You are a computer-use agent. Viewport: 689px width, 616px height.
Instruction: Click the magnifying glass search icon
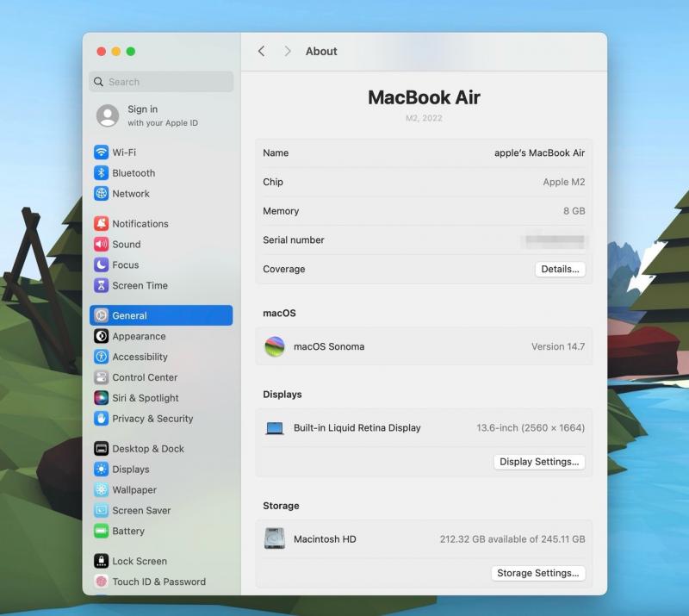click(98, 82)
